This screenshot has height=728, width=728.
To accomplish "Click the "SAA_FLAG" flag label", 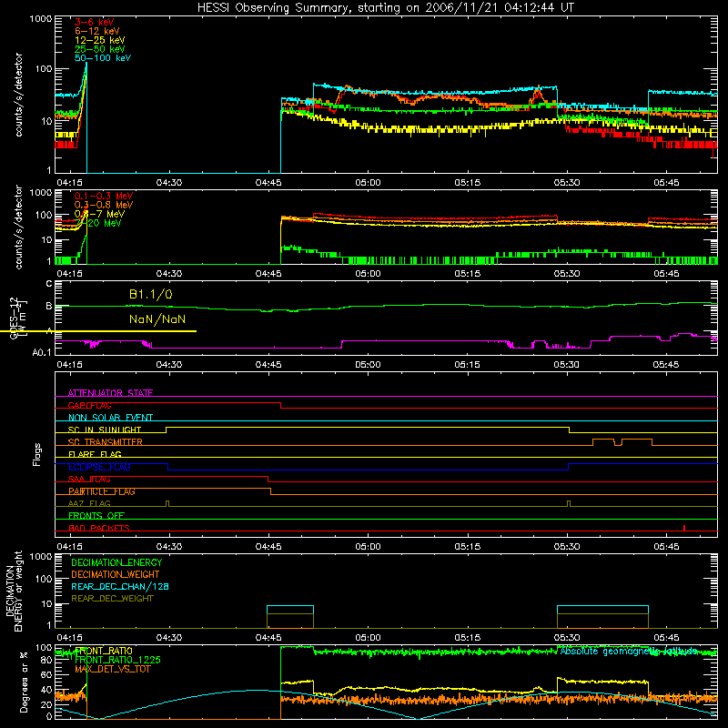I will click(89, 480).
